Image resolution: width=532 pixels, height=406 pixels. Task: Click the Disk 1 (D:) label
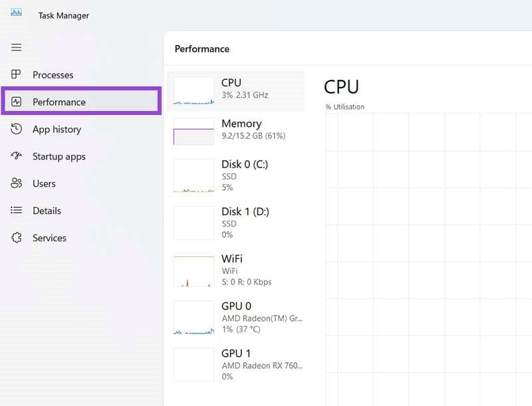(245, 212)
